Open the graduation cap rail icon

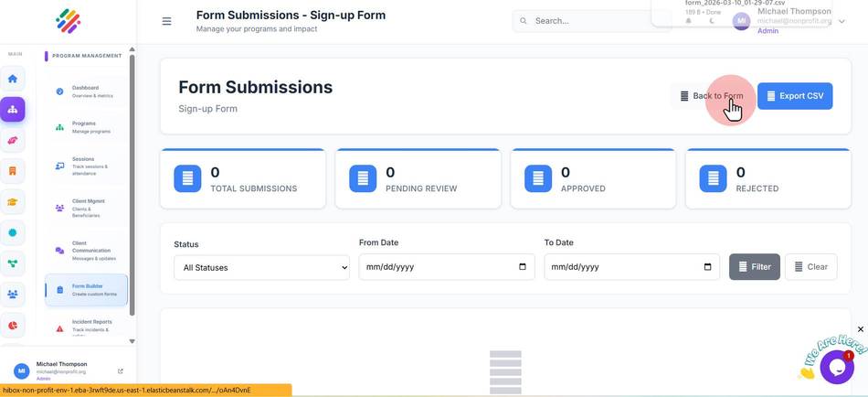pyautogui.click(x=12, y=202)
